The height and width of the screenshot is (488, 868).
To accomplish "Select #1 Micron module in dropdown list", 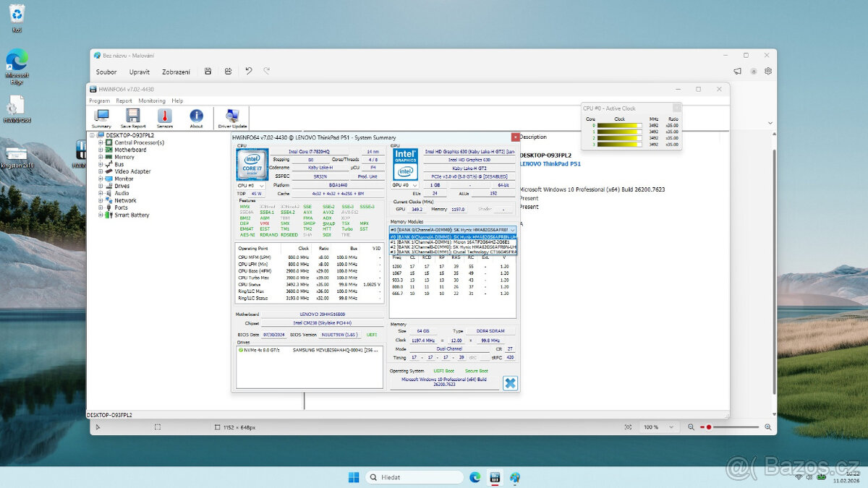I will point(453,241).
